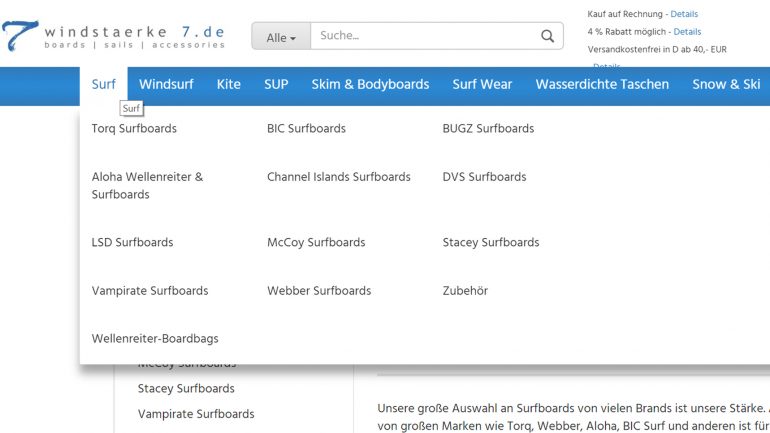Open the Kite menu
770x433 pixels.
click(229, 84)
